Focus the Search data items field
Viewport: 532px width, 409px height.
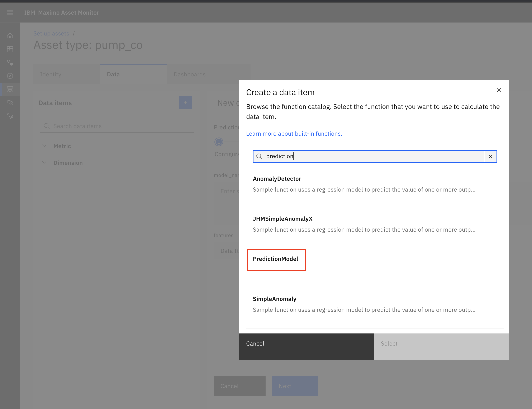coord(117,126)
